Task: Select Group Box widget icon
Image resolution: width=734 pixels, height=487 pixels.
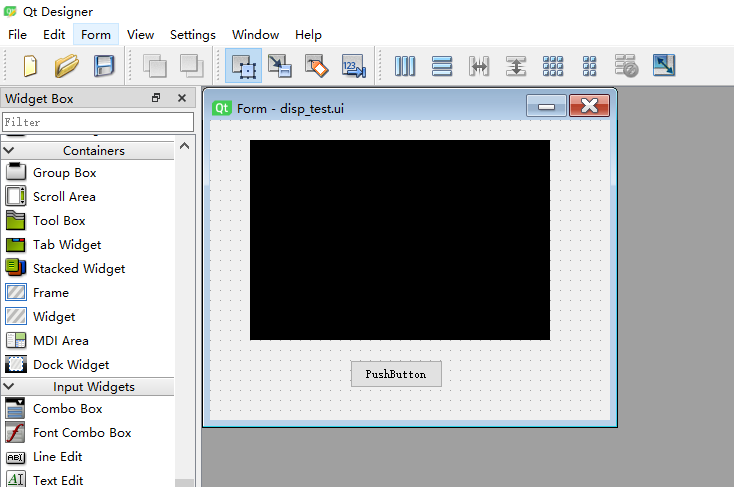Action: (16, 172)
